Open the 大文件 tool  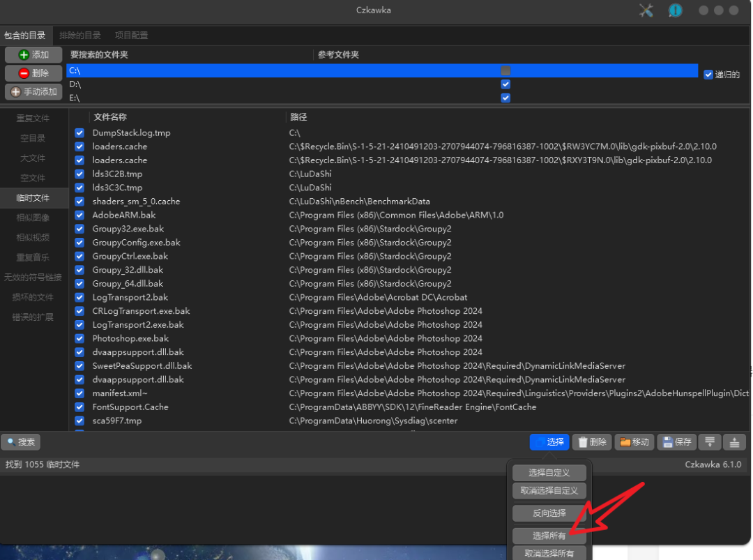coord(33,158)
